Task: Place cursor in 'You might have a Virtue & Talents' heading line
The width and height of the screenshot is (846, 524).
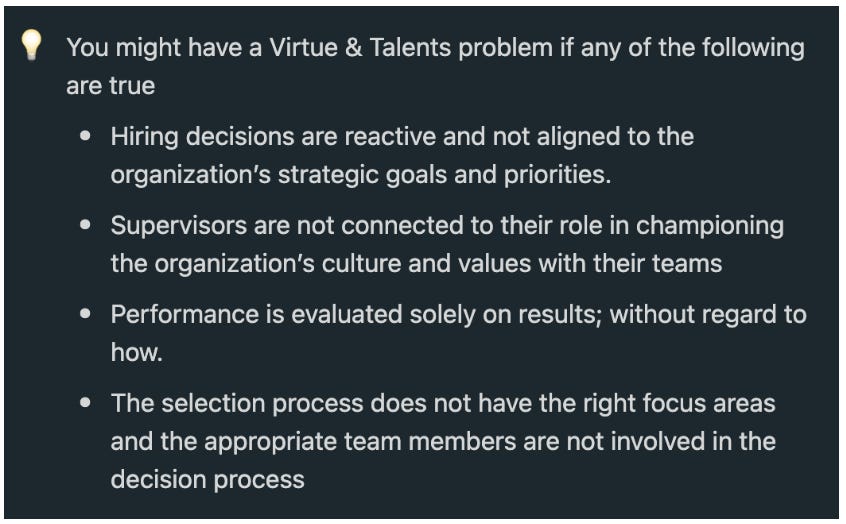Action: (x=435, y=47)
